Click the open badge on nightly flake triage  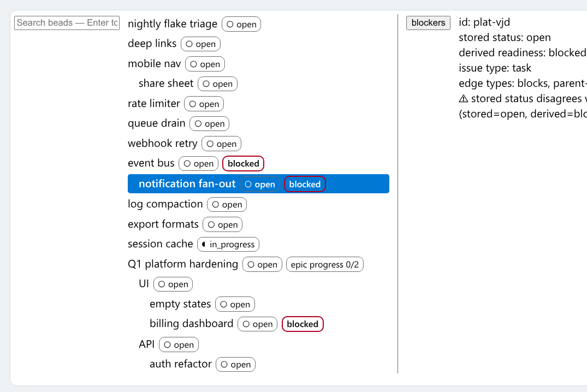coord(241,25)
